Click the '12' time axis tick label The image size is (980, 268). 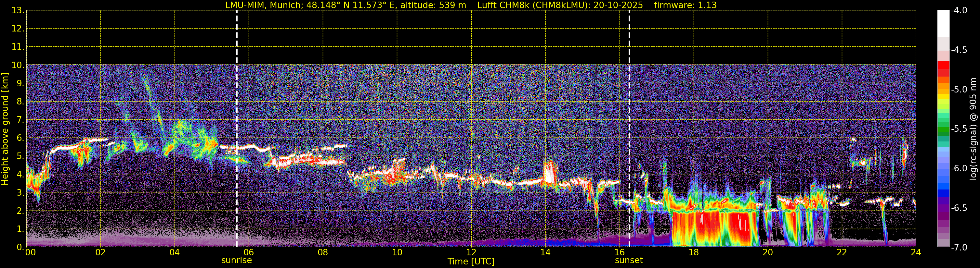click(471, 252)
